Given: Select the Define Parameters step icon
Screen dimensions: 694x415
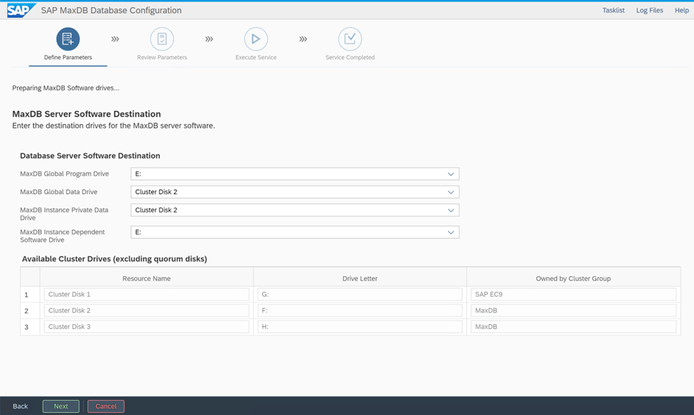Looking at the screenshot, I should click(x=68, y=39).
